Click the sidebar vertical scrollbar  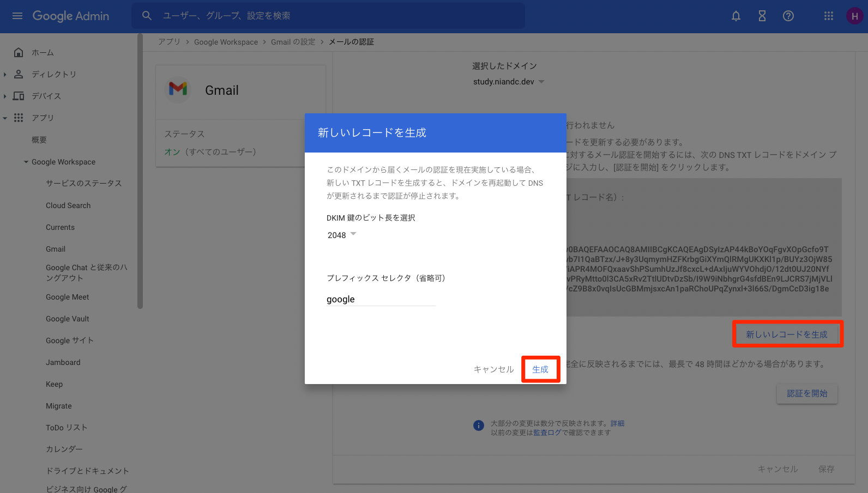(x=140, y=172)
